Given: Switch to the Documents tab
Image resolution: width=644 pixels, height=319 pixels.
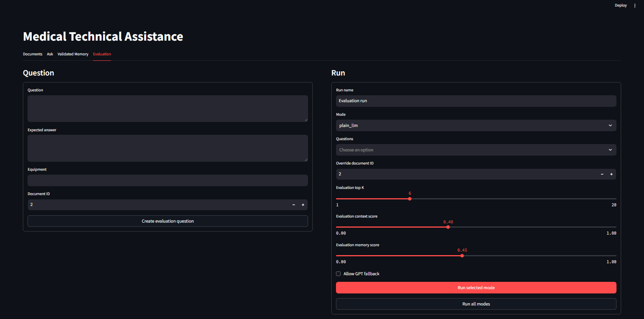Looking at the screenshot, I should tap(33, 54).
